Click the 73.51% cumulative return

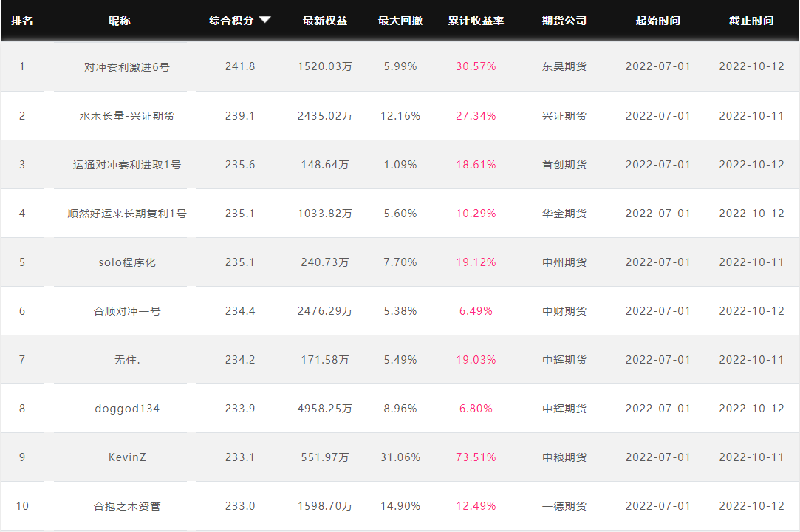pos(476,457)
